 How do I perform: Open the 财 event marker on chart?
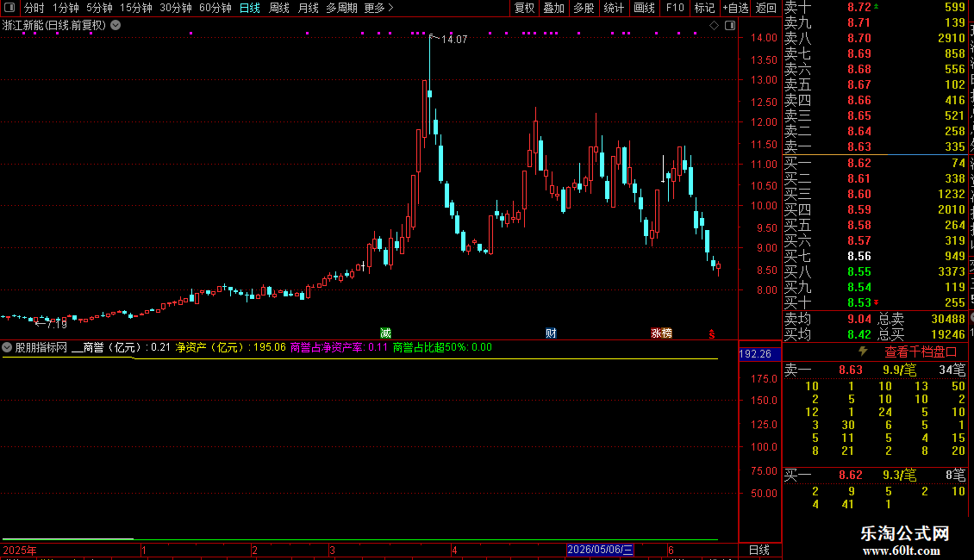coord(551,333)
